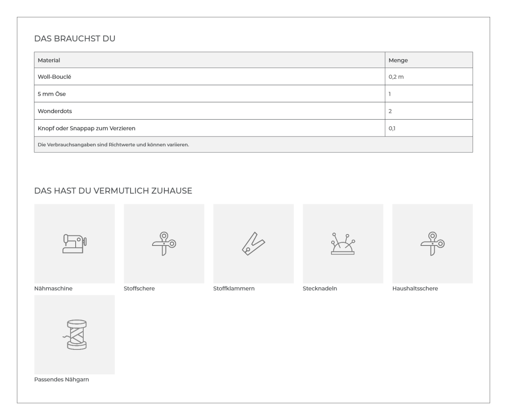Click the Verbrauchsangaben note row

click(253, 145)
